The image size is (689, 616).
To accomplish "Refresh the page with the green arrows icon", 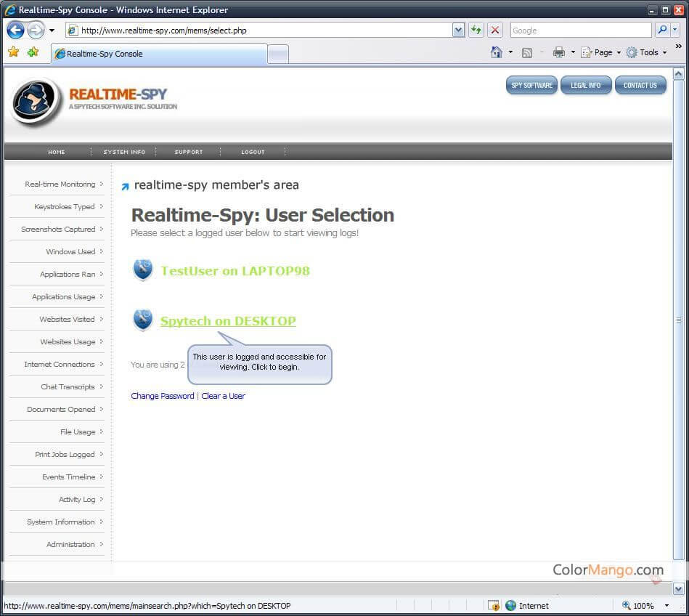I will click(x=476, y=30).
